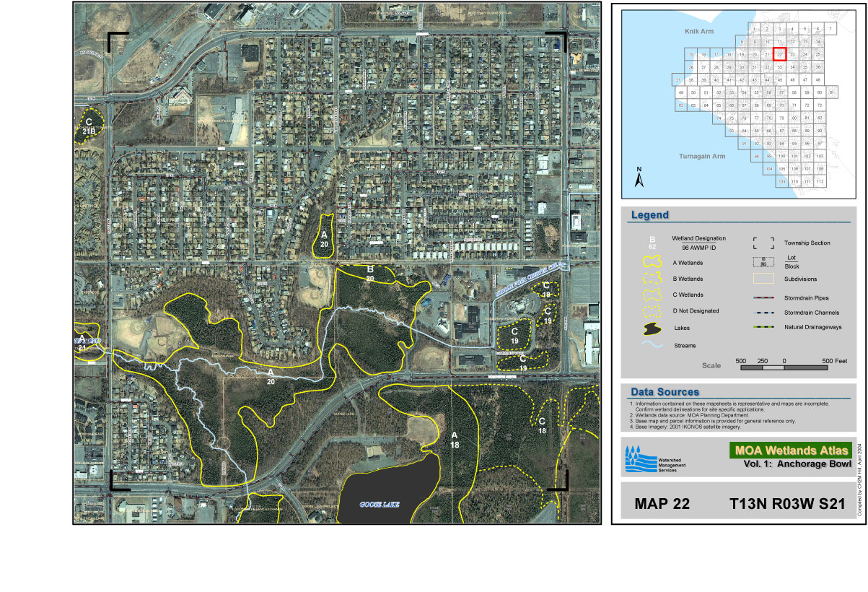Click the Data Sources heading

click(x=665, y=392)
